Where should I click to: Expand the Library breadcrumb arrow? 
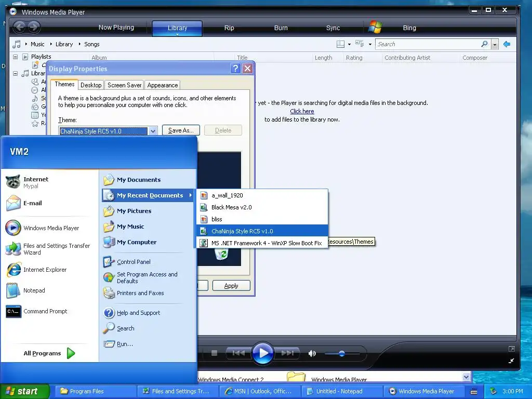point(51,44)
